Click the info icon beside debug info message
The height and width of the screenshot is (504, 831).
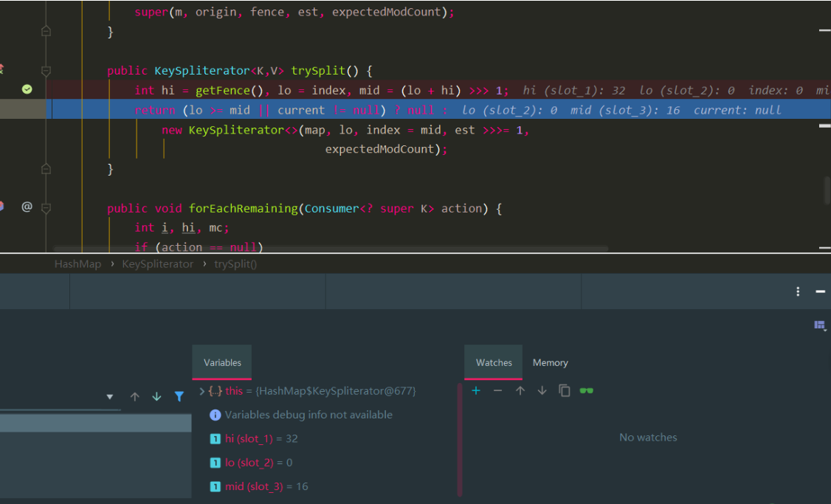point(215,415)
